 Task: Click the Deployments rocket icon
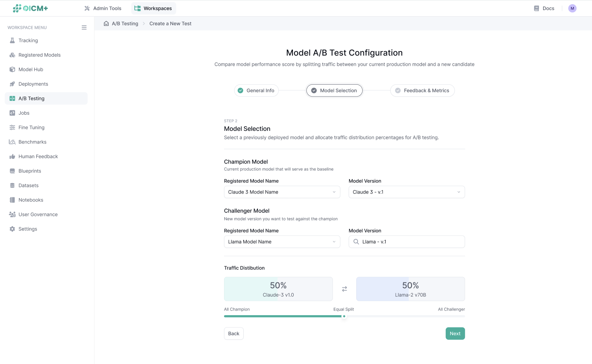coord(12,84)
